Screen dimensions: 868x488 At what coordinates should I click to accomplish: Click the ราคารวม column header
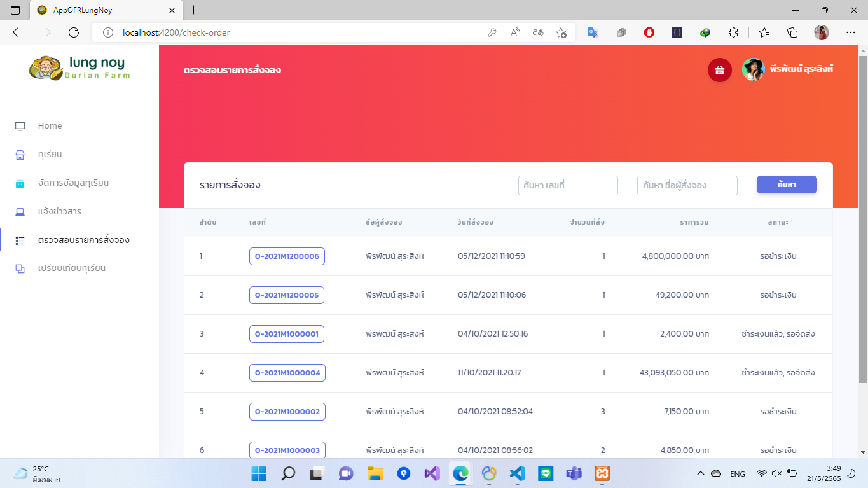(694, 223)
